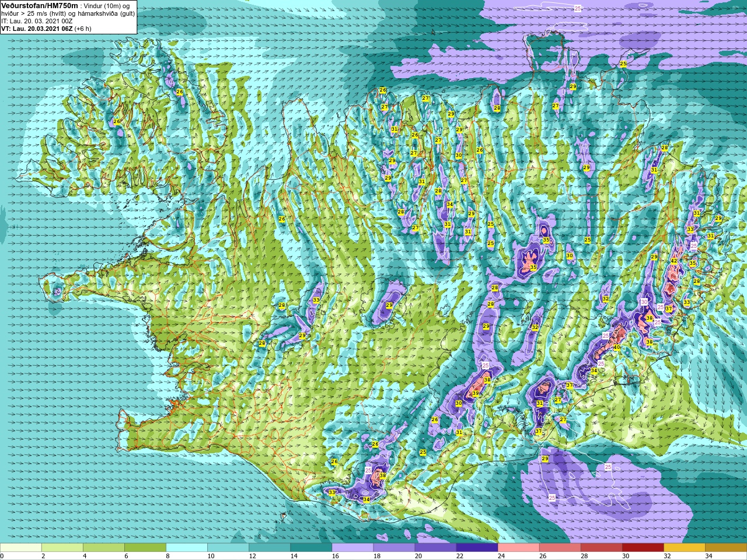Click legend scale number 8 under color bar
Image resolution: width=747 pixels, height=560 pixels.
tap(167, 556)
